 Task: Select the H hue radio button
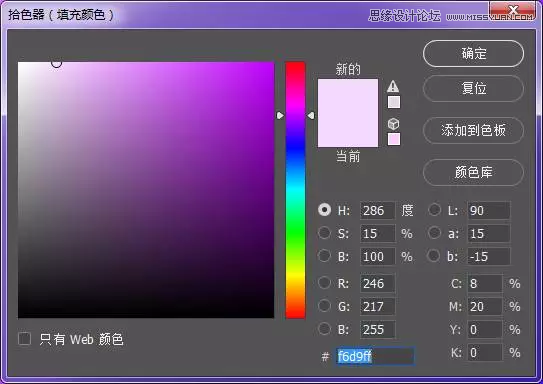click(324, 210)
